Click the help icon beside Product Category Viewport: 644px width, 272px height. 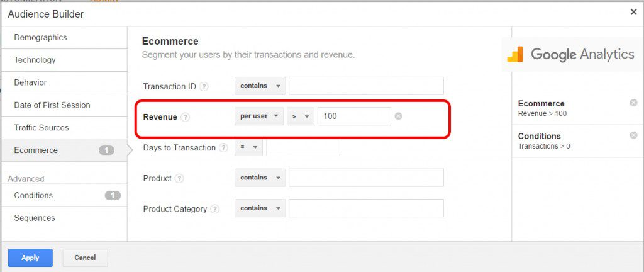pos(215,209)
